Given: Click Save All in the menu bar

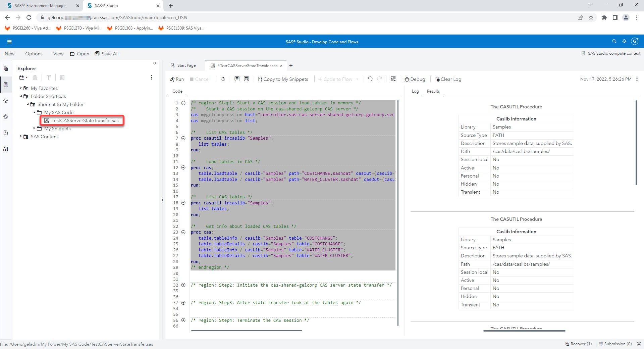Looking at the screenshot, I should click(x=107, y=54).
